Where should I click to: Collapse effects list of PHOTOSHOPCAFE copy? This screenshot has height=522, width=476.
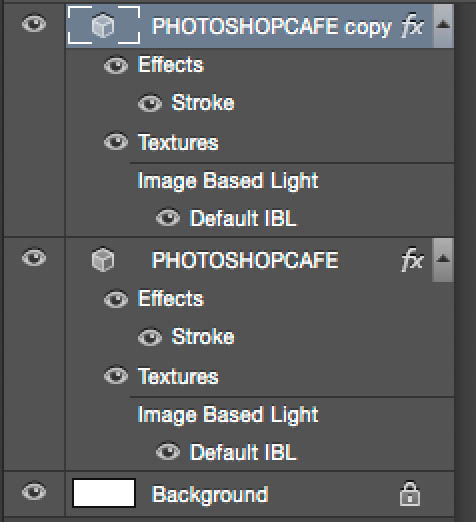coord(443,25)
